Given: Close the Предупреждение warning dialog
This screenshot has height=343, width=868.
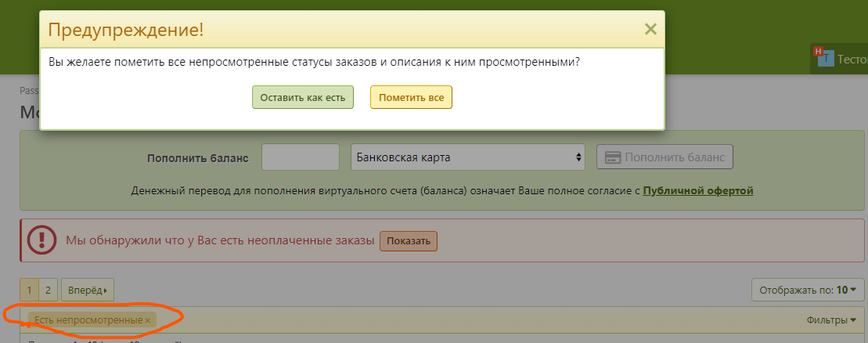Looking at the screenshot, I should (650, 30).
